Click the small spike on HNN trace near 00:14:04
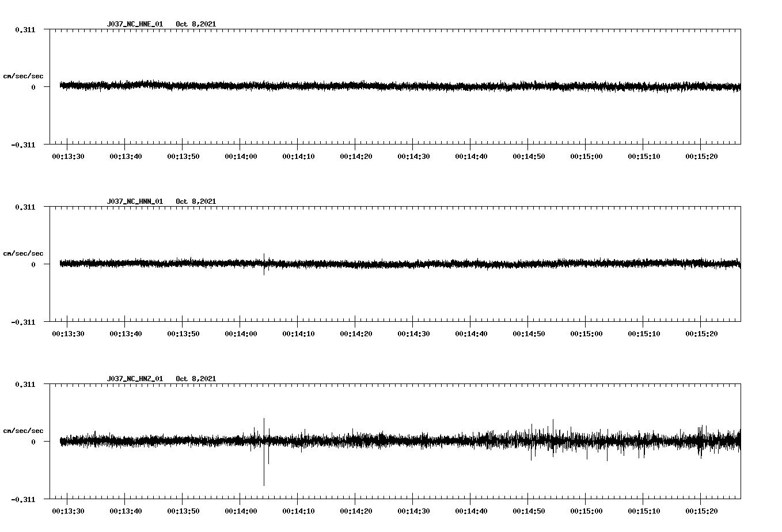This screenshot has width=782, height=532. coord(264,264)
